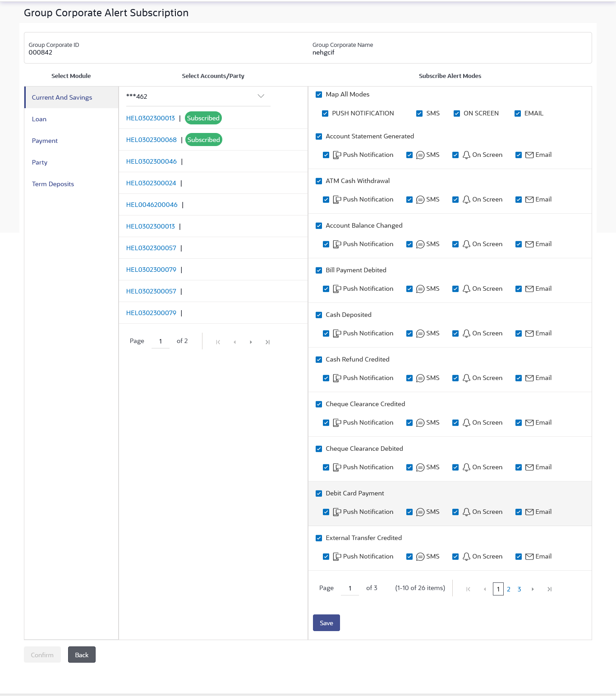Screen dimensions: 616x696
Task: Go to next page of accounts list
Action: (x=251, y=342)
